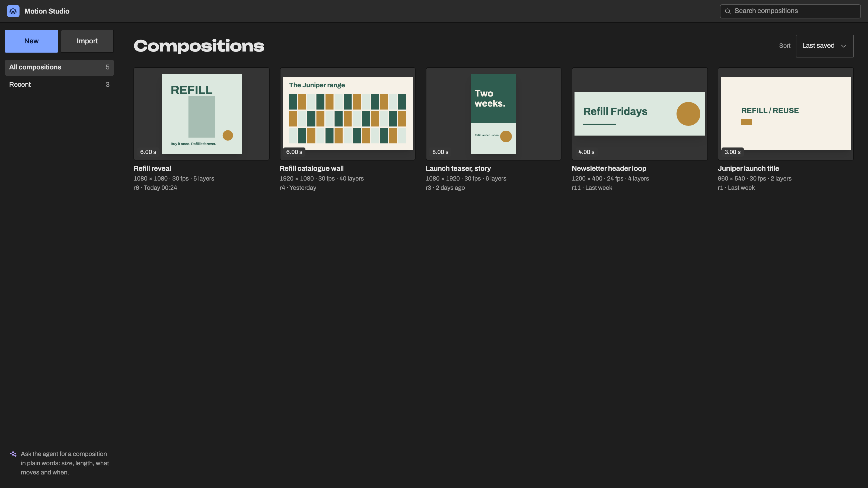
Task: Click "1080 × 1920 · 30 fps · 6 layers"
Action: (466, 178)
